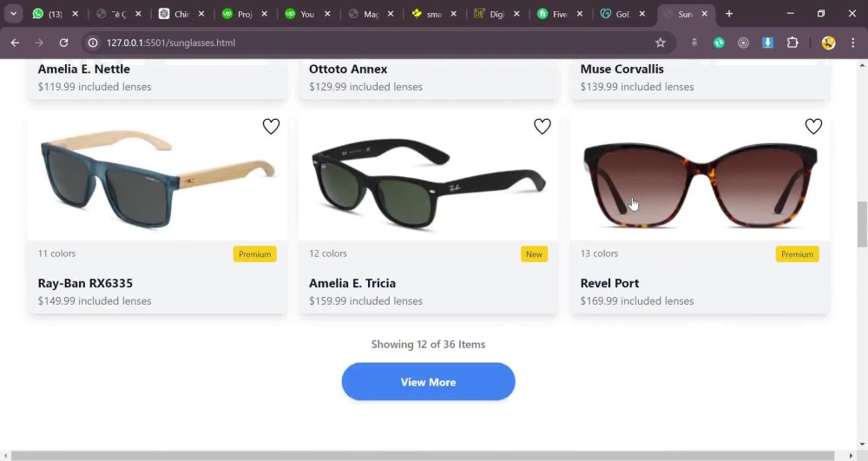
Task: Click the New badge on Amelia E. Tricia
Action: click(x=534, y=254)
